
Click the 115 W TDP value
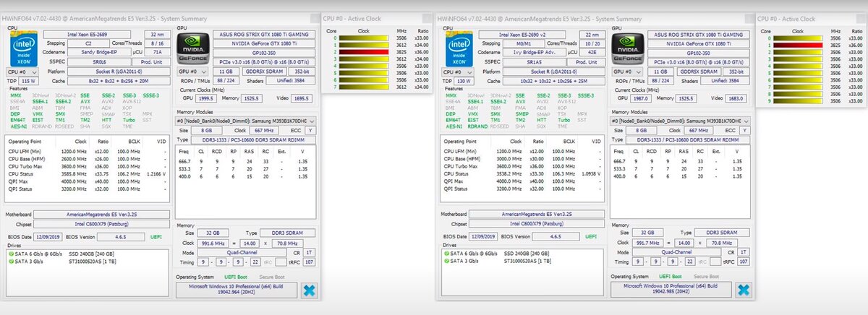coord(27,81)
